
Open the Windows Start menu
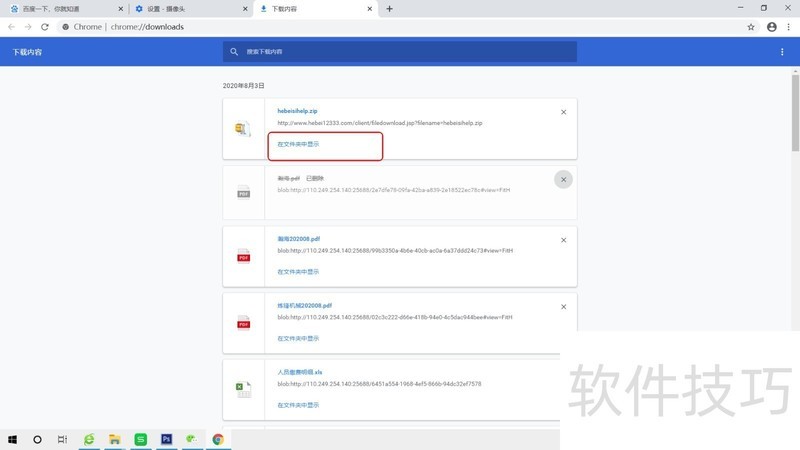(12, 439)
